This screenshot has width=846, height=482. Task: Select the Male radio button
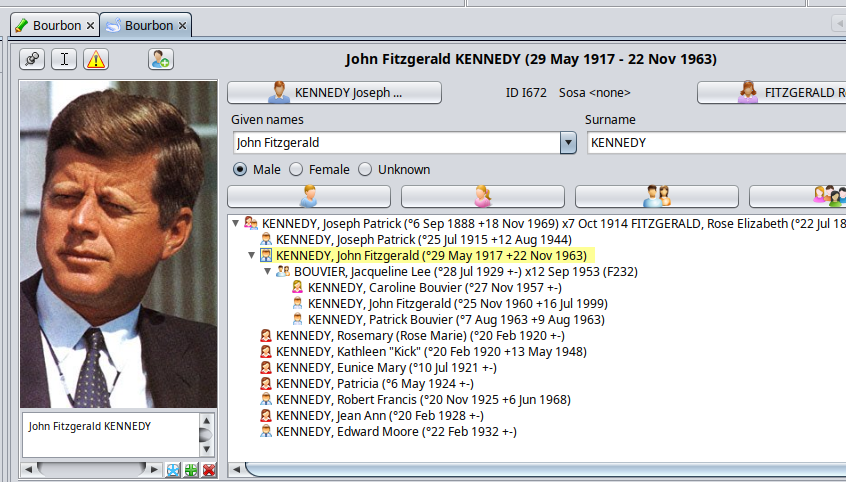pos(240,169)
